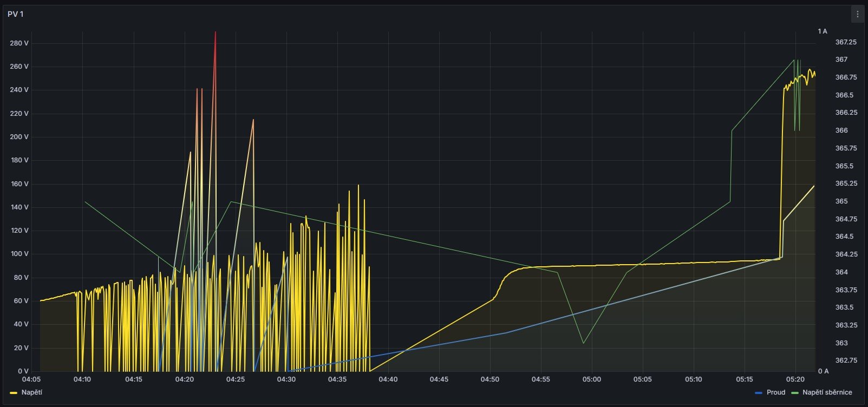Click the green line dip near 05:00
Screen dimensions: 868x407
(x=583, y=343)
